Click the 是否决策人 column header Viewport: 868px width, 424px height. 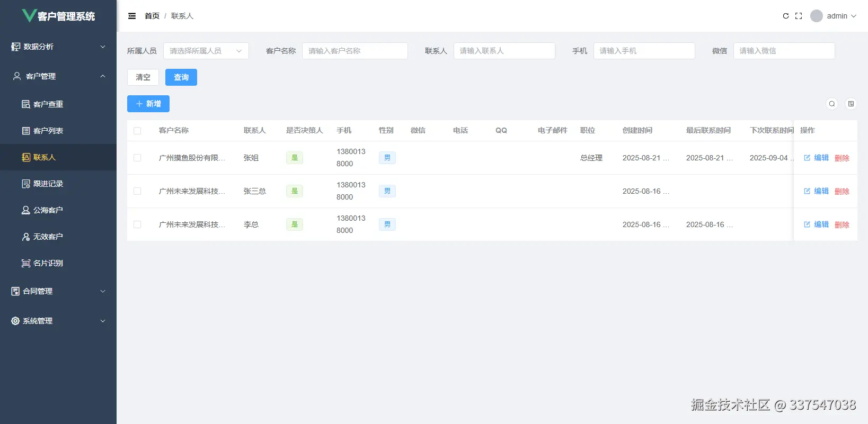(x=305, y=130)
